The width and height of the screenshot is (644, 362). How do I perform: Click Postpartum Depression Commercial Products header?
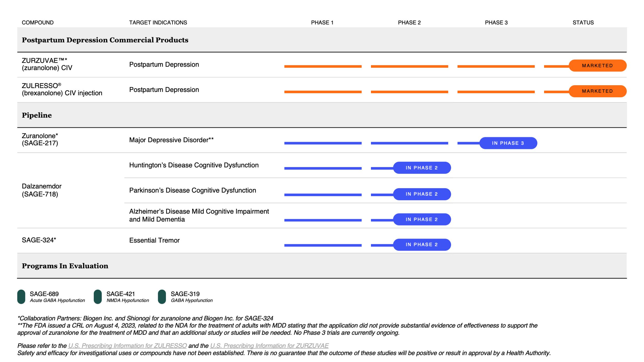coord(105,40)
